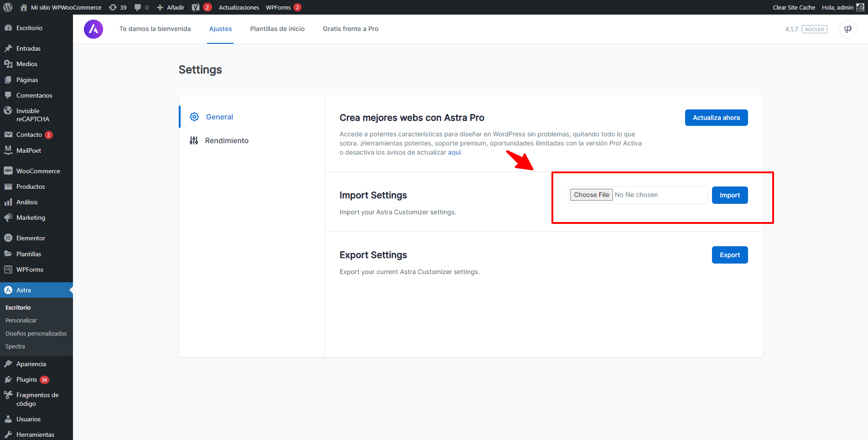Screen dimensions: 868x440
Task: Open Usuarios icon in sidebar
Action: (8, 419)
